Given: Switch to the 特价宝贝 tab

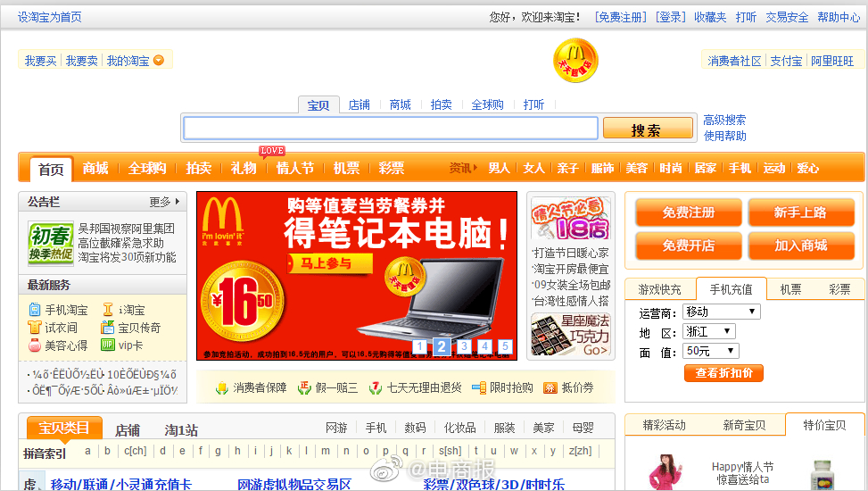Looking at the screenshot, I should [x=825, y=425].
